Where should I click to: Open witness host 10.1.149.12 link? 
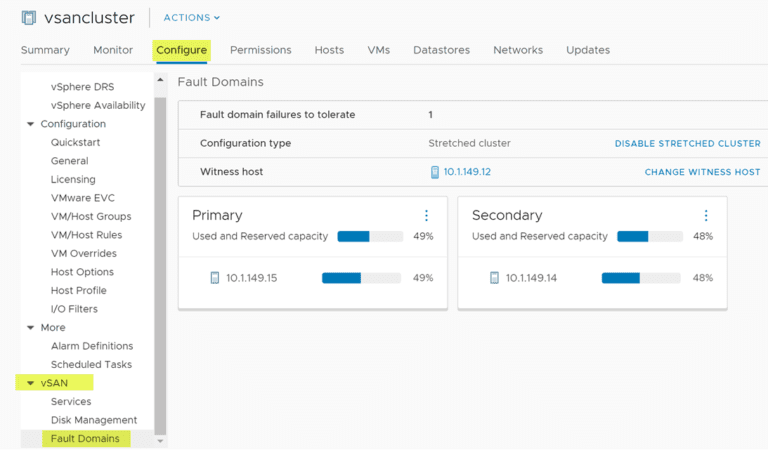click(467, 172)
